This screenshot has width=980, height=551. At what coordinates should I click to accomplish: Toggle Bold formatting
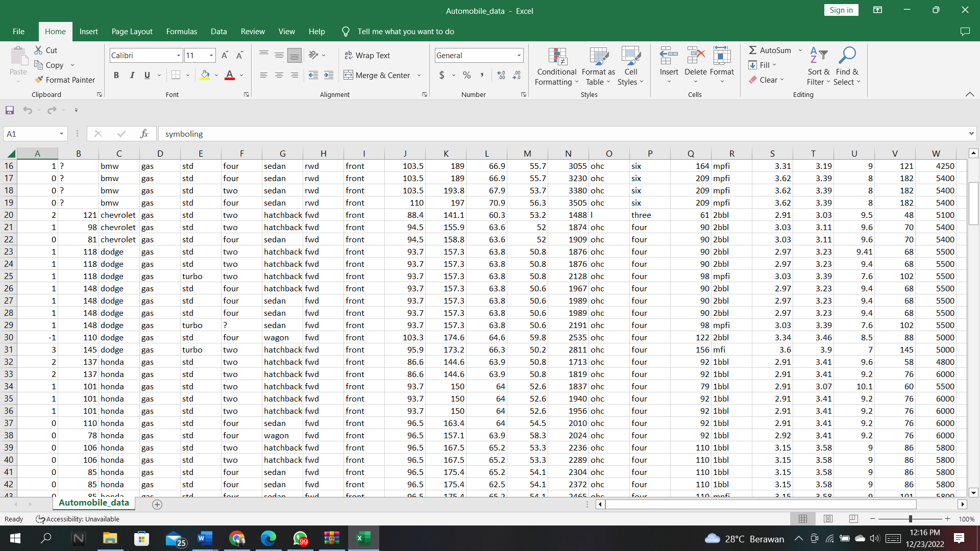[x=116, y=75]
